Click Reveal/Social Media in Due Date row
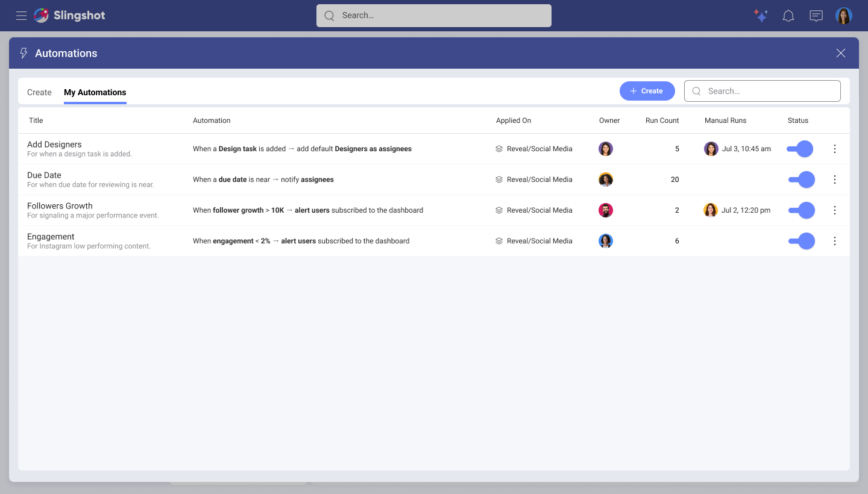Viewport: 868px width, 494px height. [539, 180]
